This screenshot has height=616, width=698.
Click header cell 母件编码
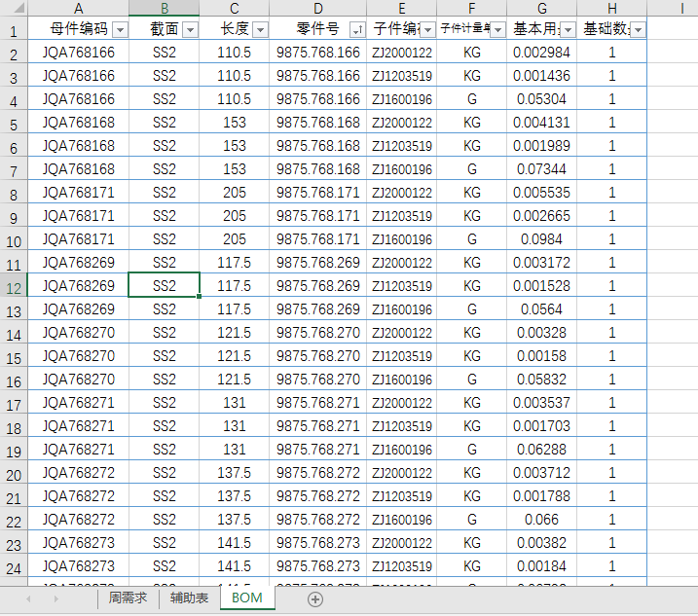[x=78, y=29]
